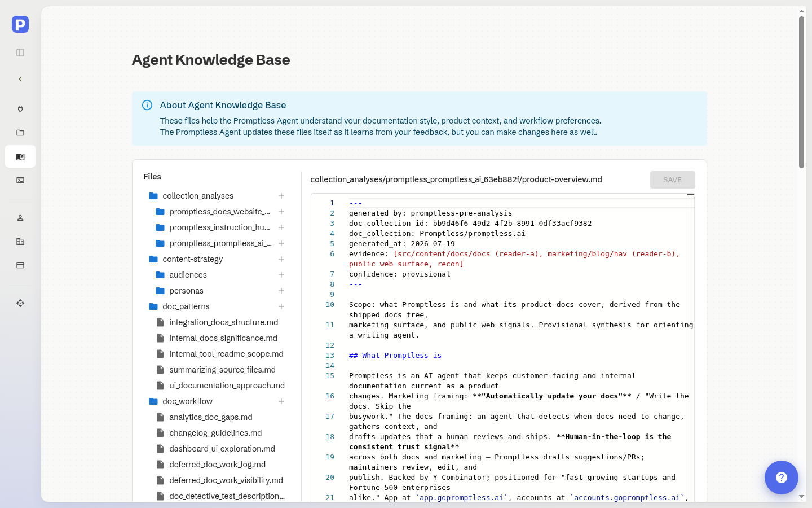Open internal_docs_significance.md file
This screenshot has width=812, height=508.
point(223,338)
